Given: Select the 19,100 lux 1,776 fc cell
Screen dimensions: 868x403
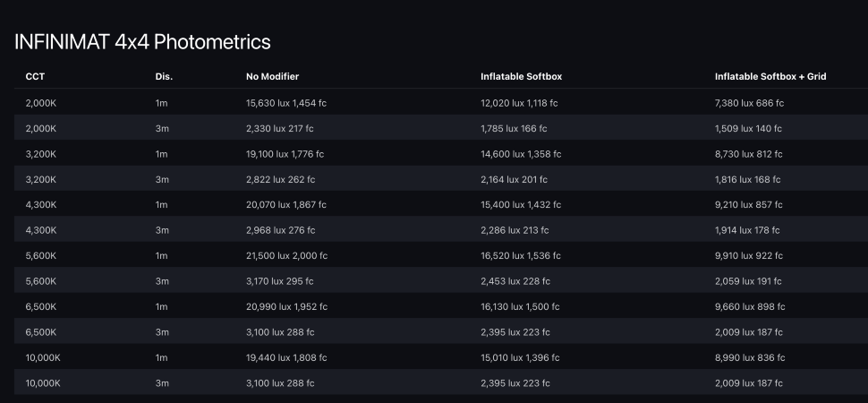Looking at the screenshot, I should click(x=286, y=154).
